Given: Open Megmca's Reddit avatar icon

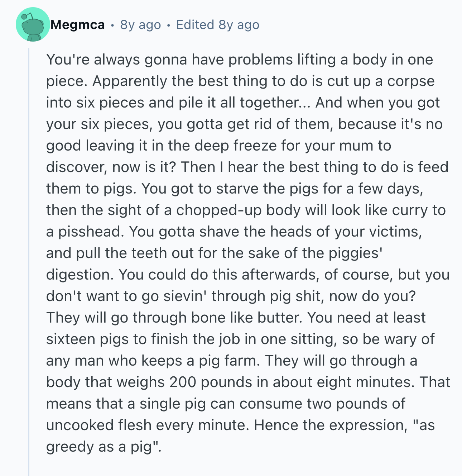Looking at the screenshot, I should [33, 25].
